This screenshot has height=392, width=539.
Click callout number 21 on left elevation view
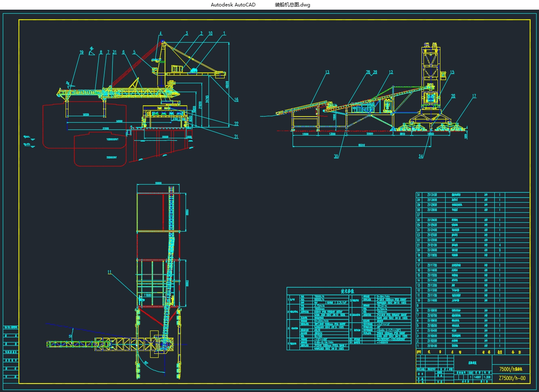point(236,137)
